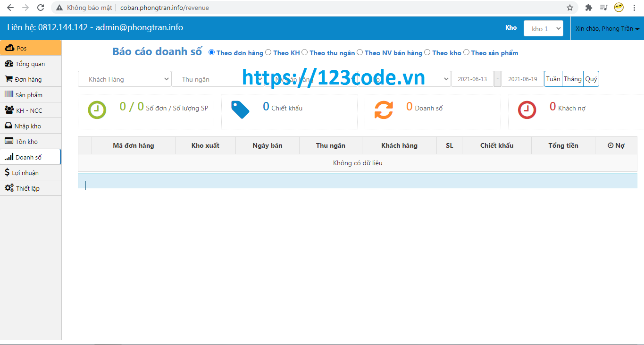Click the Báo cáo doanh số heading
Screen dimensions: 644x345
tap(157, 51)
